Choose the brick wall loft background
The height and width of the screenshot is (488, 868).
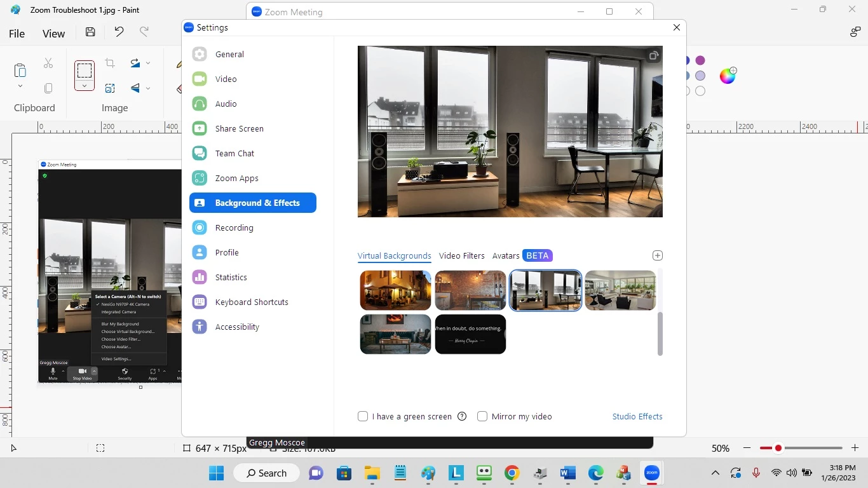(470, 290)
